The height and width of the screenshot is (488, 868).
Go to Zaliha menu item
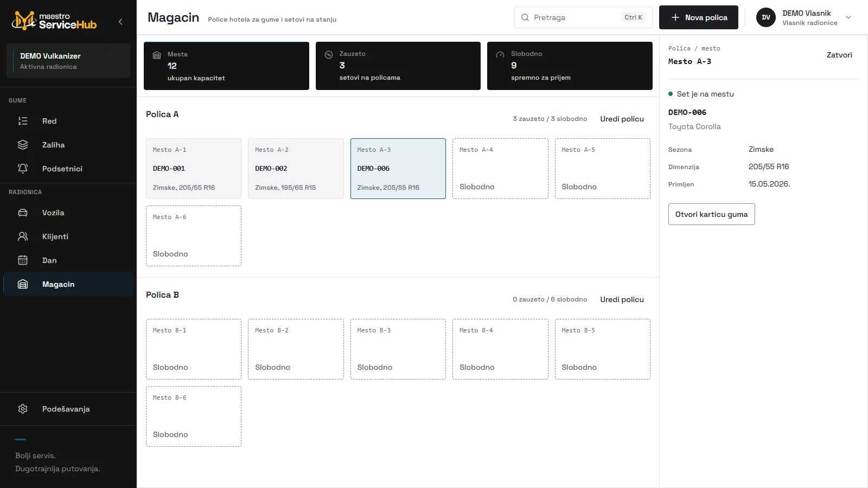click(x=68, y=145)
